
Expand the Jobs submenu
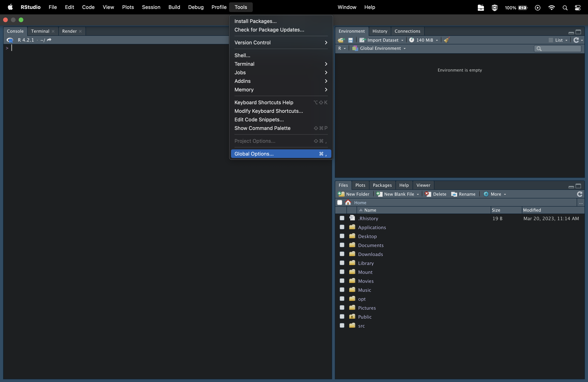click(281, 72)
